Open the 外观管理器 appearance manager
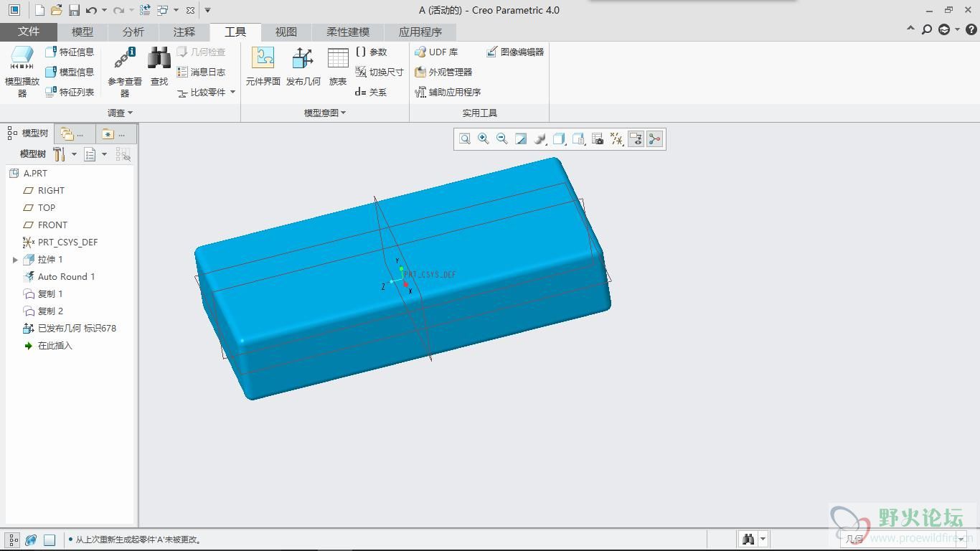Viewport: 980px width, 551px height. point(443,72)
